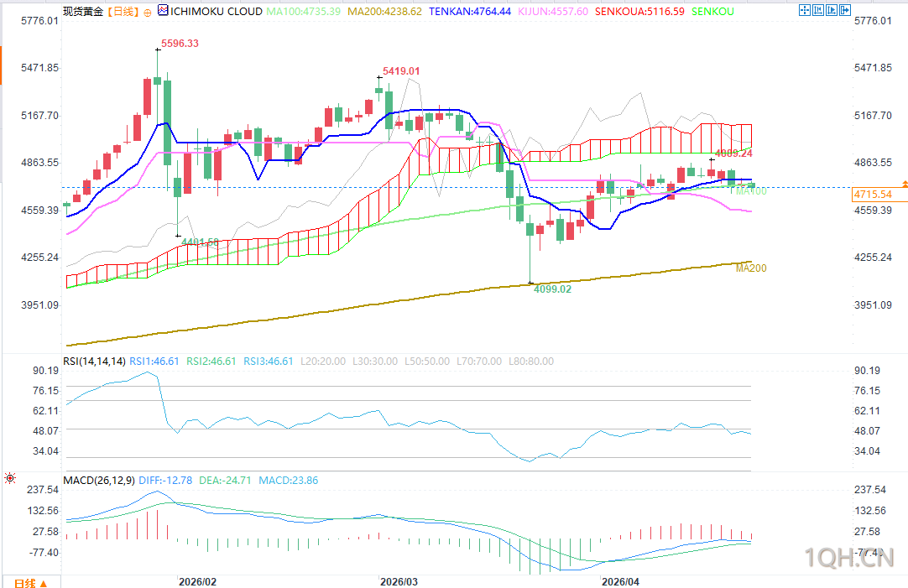908x588 pixels.
Task: Click the KIJUN:4557.60 legend value
Action: [x=553, y=12]
